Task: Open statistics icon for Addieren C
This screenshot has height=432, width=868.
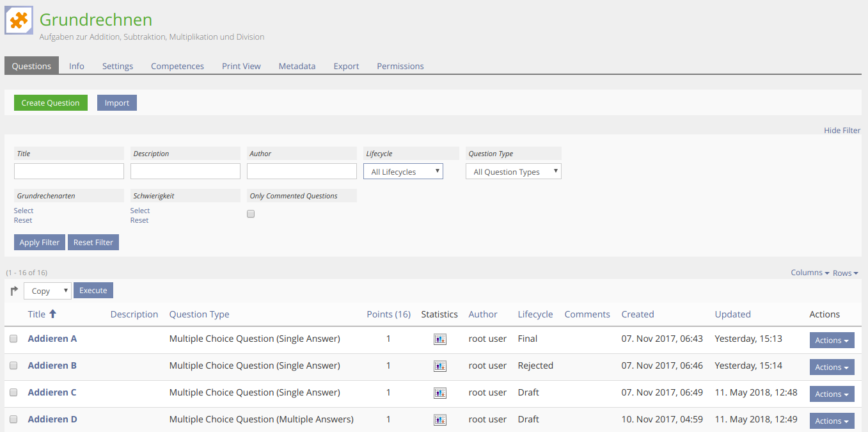Action: (x=439, y=393)
